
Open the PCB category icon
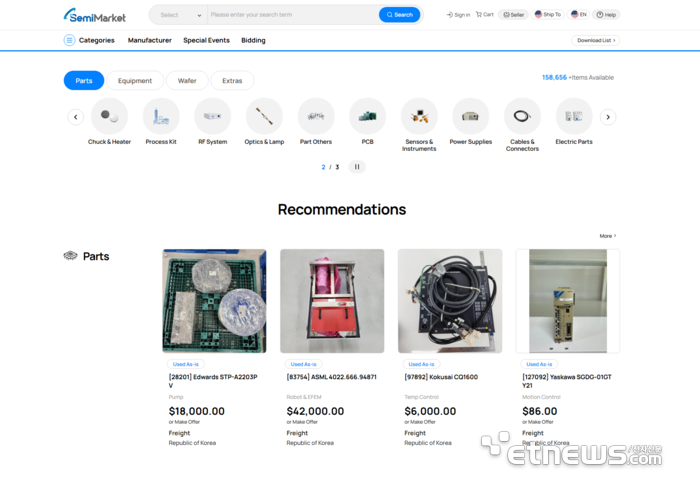367,116
